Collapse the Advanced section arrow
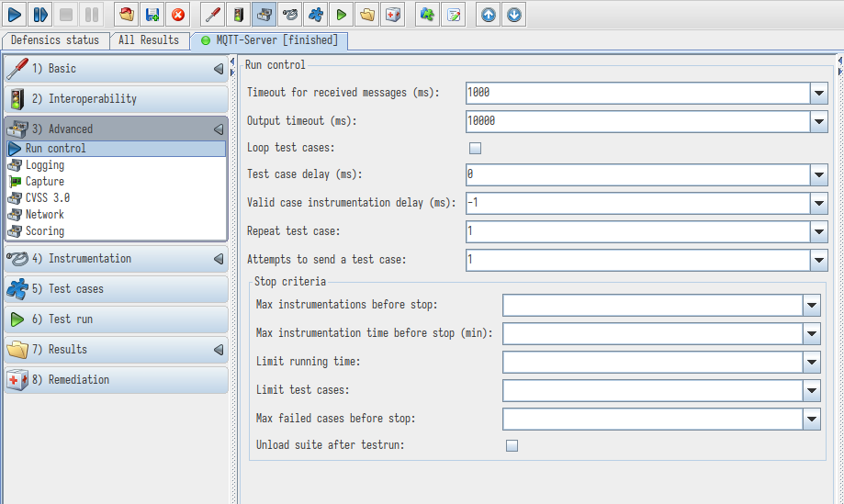The width and height of the screenshot is (844, 504). pyautogui.click(x=219, y=129)
